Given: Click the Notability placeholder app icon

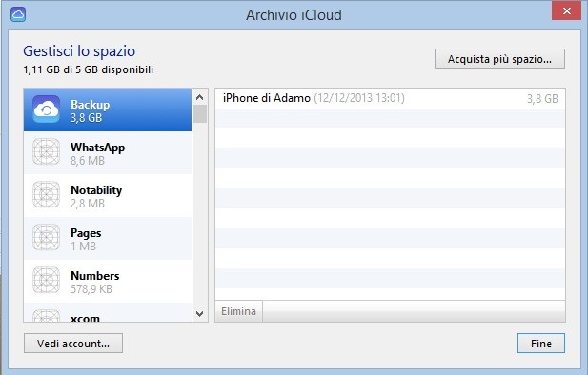Looking at the screenshot, I should pyautogui.click(x=46, y=194).
